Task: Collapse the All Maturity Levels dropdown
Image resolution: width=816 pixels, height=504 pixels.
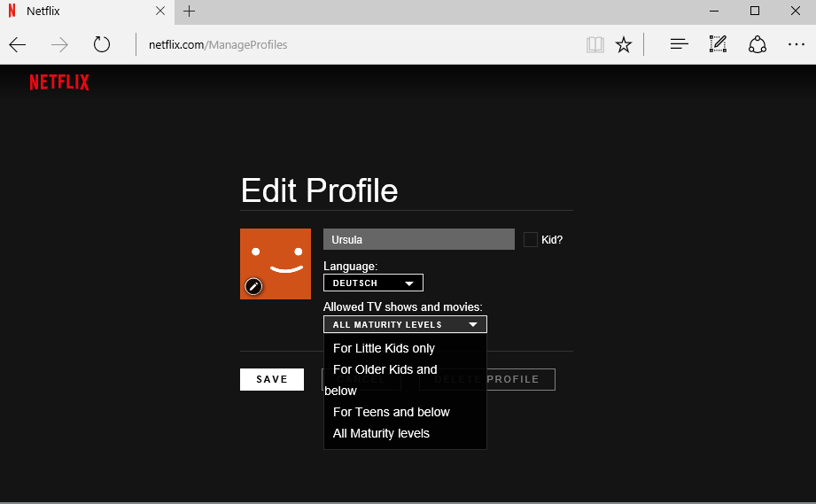Action: (x=405, y=325)
